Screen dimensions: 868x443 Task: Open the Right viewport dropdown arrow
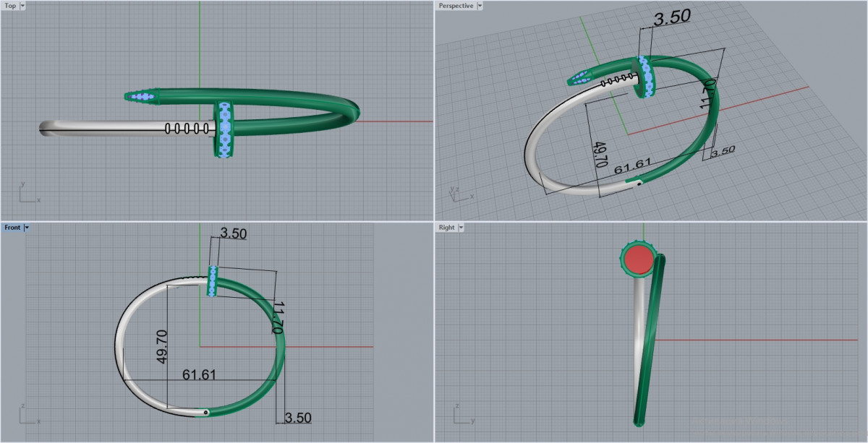click(x=461, y=228)
